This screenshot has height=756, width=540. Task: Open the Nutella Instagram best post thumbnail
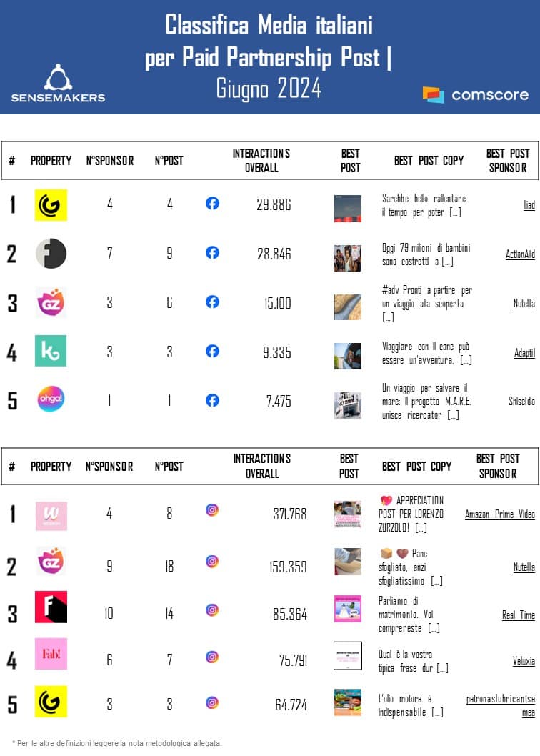click(348, 562)
